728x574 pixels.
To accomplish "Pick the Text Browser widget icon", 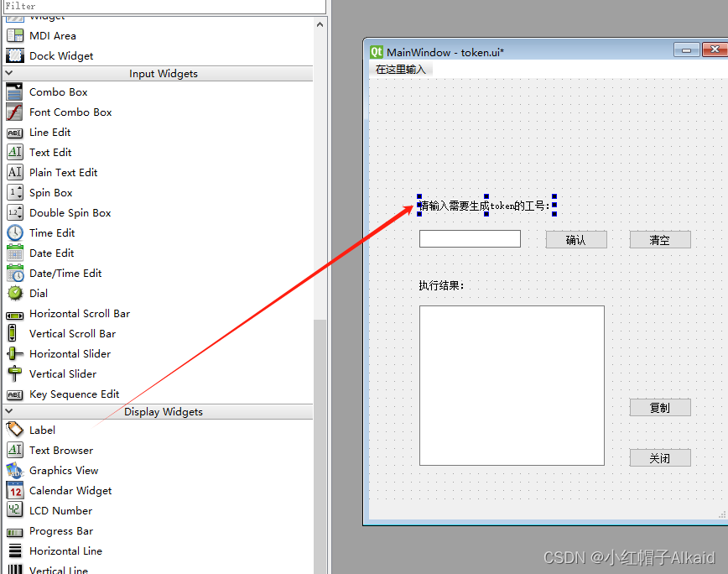I will 15,450.
